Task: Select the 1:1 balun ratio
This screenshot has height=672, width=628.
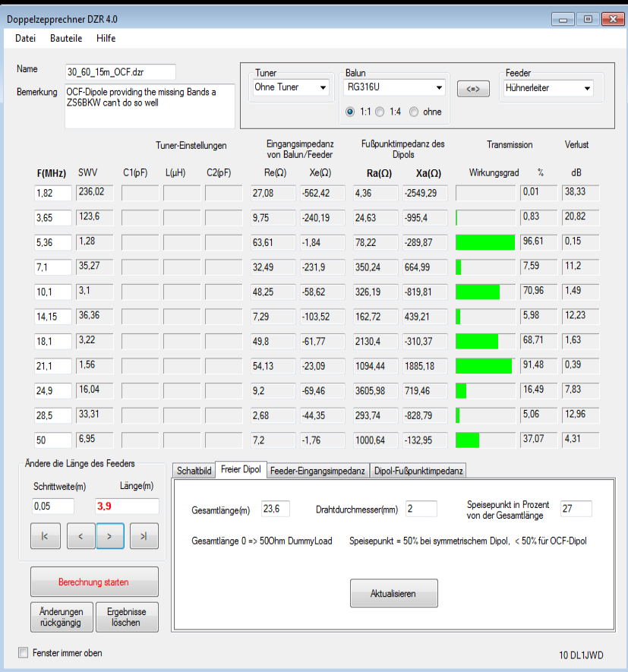Action: click(x=350, y=112)
